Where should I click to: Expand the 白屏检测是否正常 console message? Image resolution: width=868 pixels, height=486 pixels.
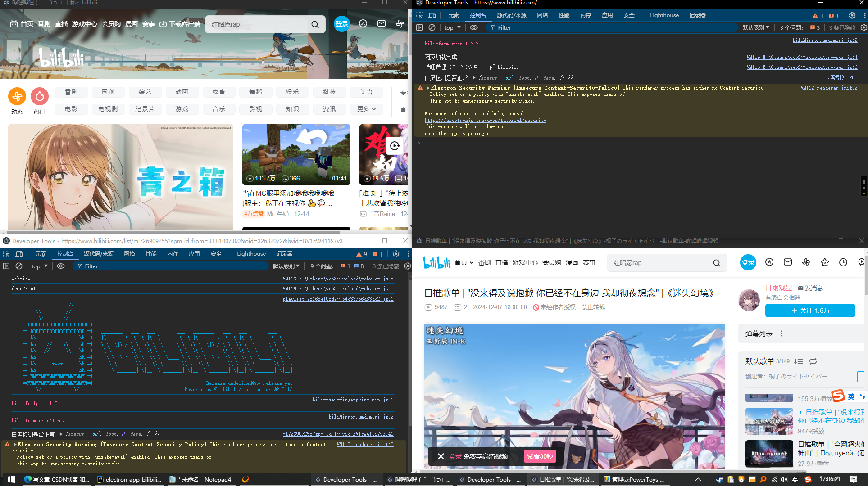pos(474,78)
